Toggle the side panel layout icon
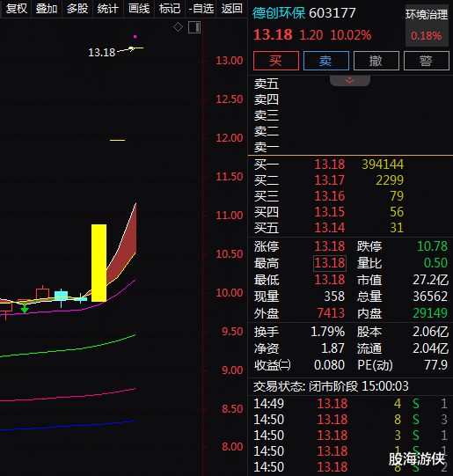This screenshot has height=476, width=453. (x=194, y=27)
